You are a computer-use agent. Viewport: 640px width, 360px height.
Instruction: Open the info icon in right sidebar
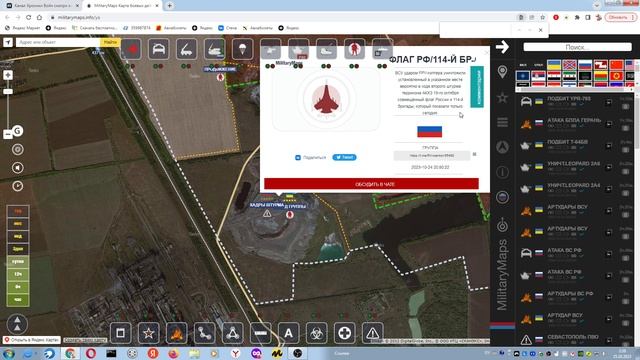pyautogui.click(x=502, y=172)
